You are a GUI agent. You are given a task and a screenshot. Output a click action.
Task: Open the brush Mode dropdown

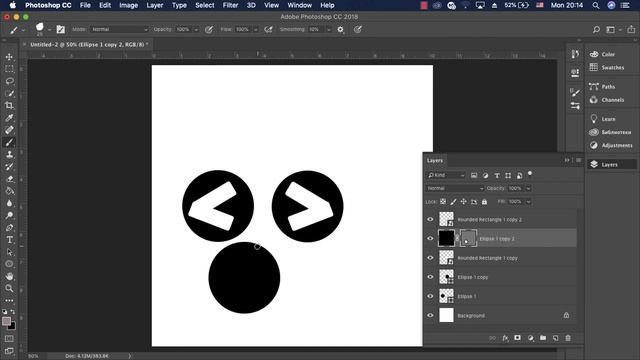coord(119,29)
